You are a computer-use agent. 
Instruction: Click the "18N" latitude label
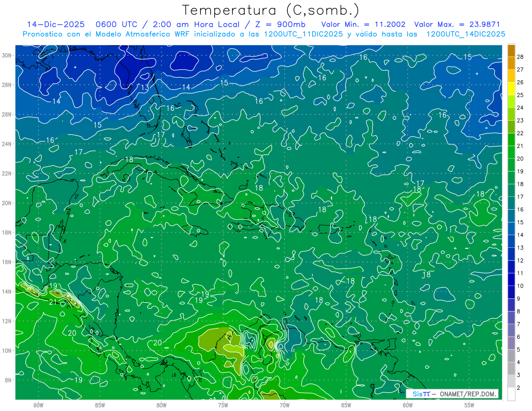pos(8,232)
